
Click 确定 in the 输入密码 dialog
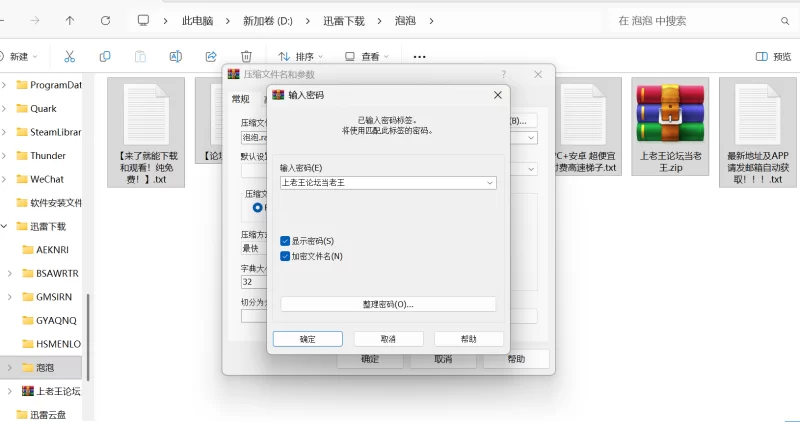tap(308, 339)
